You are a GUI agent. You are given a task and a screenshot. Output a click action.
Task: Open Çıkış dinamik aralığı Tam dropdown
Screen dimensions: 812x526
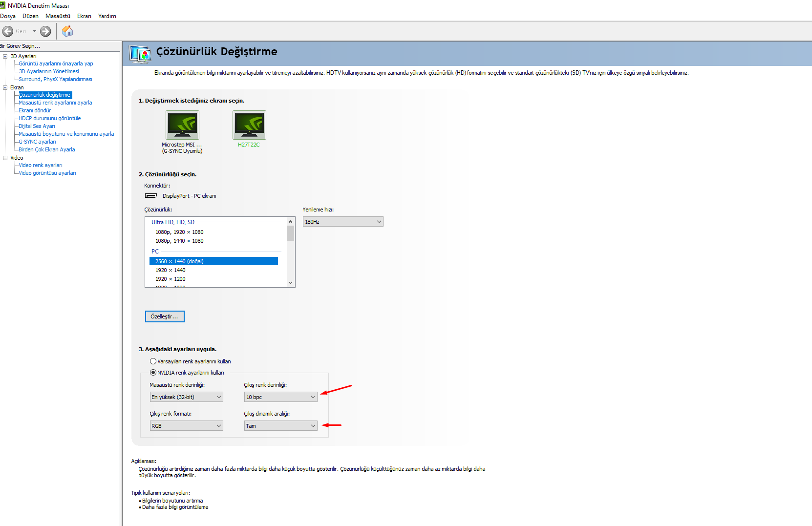[x=281, y=426]
